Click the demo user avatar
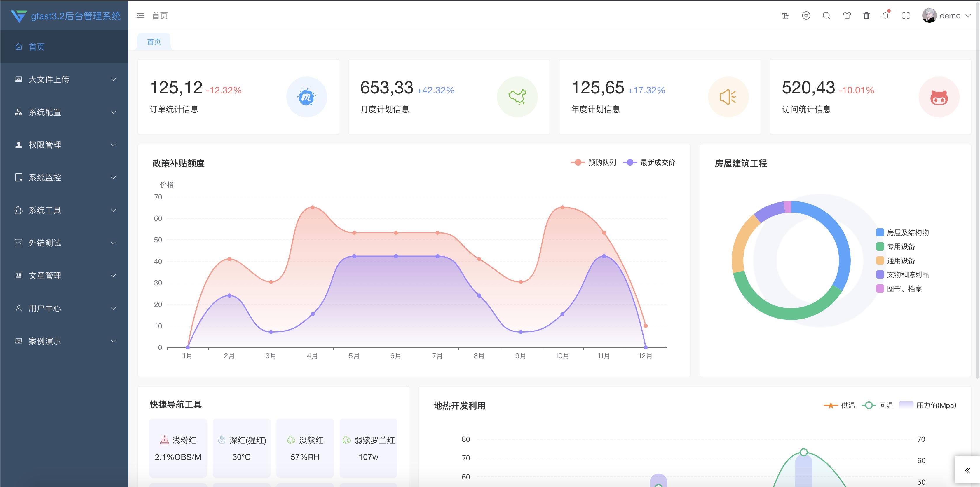Screen dimensions: 980x487 (930, 15)
